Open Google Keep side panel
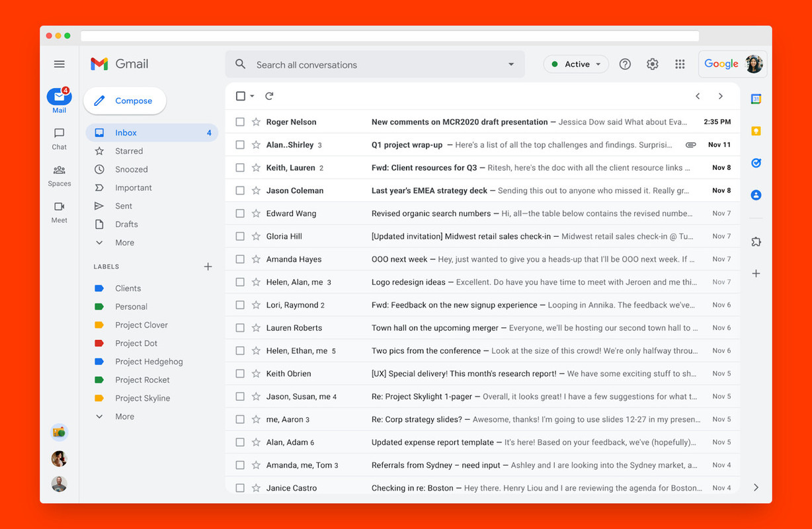This screenshot has width=812, height=529. pos(756,131)
